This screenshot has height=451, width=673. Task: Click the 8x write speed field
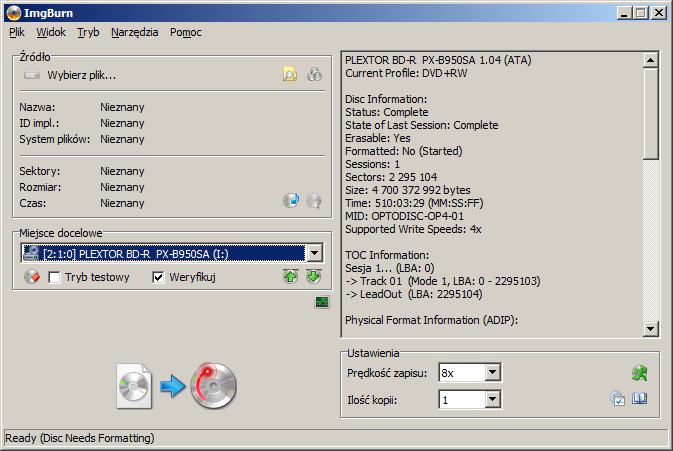tap(462, 372)
